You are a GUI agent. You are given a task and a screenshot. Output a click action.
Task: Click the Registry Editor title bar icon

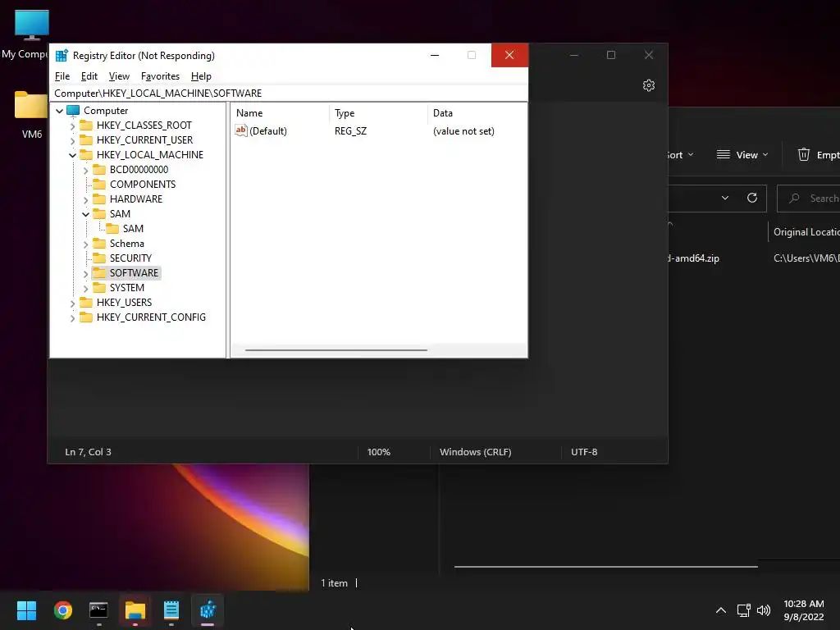click(62, 55)
